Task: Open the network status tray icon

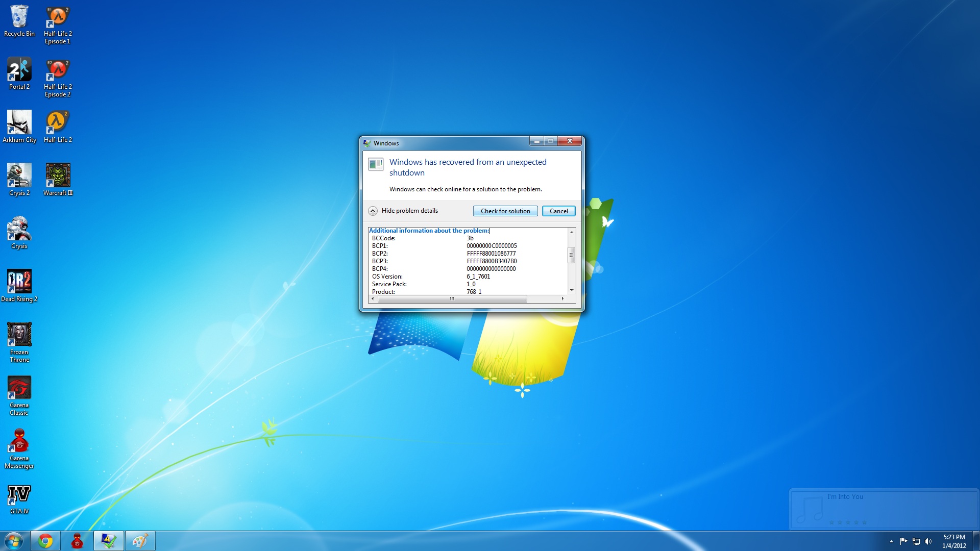Action: pyautogui.click(x=916, y=541)
